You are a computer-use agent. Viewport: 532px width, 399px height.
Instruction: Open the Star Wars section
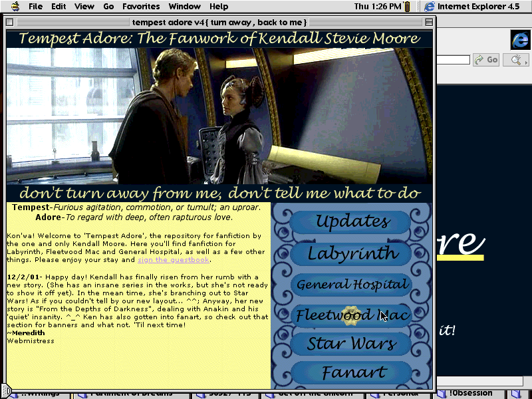click(x=352, y=344)
